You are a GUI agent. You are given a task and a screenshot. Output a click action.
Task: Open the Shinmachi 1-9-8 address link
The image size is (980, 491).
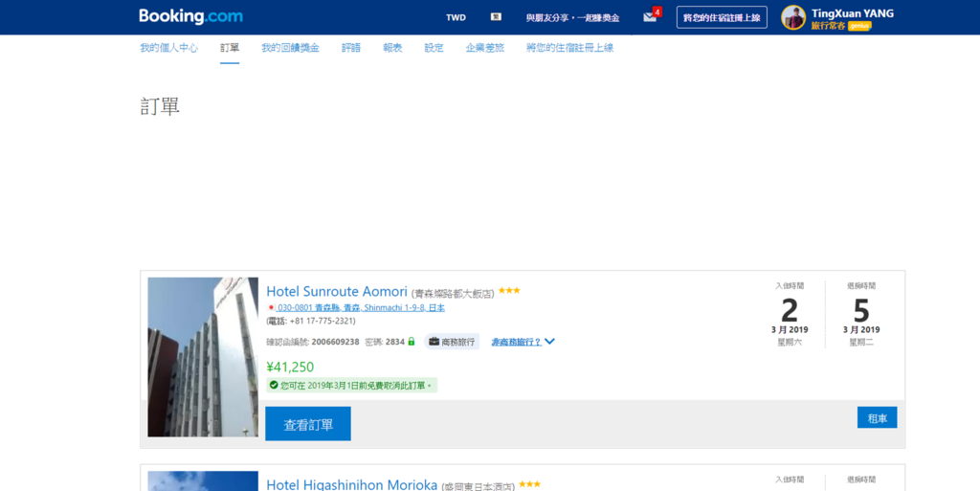click(x=361, y=307)
